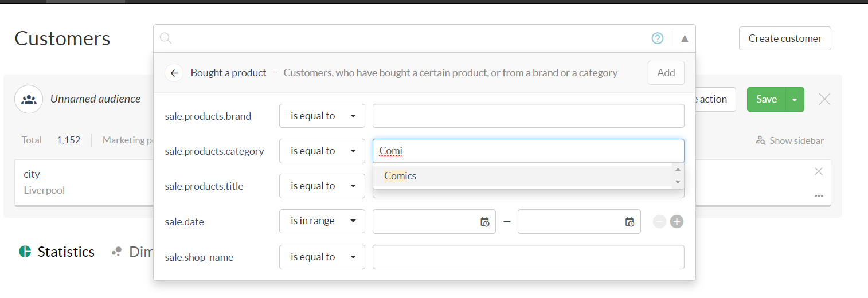This screenshot has width=868, height=298.
Task: Click the Unnamed audience group icon
Action: pyautogui.click(x=29, y=99)
